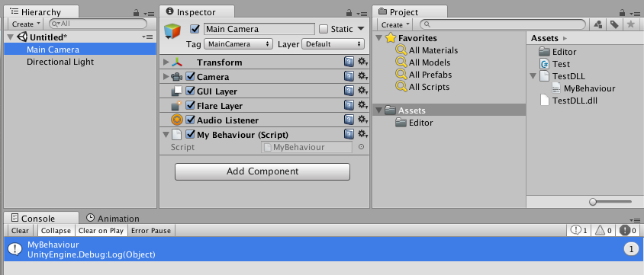The width and height of the screenshot is (644, 275).
Task: Open the Audio Listener gear settings
Action: click(362, 120)
